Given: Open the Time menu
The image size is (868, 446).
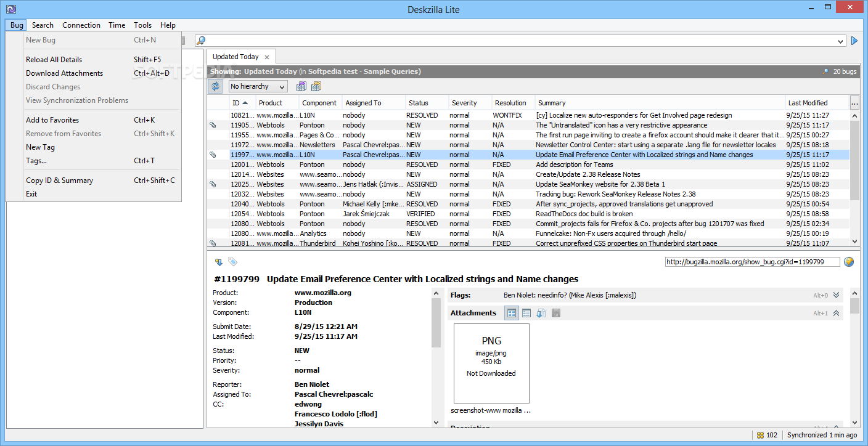Looking at the screenshot, I should pos(117,25).
